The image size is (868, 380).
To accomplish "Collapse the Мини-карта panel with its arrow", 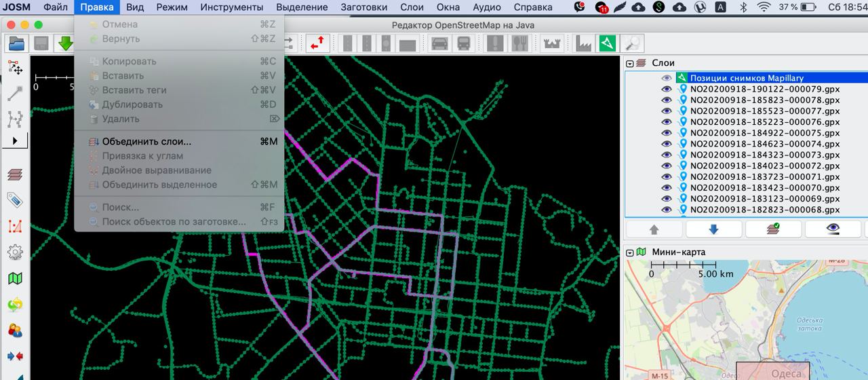I will [630, 252].
